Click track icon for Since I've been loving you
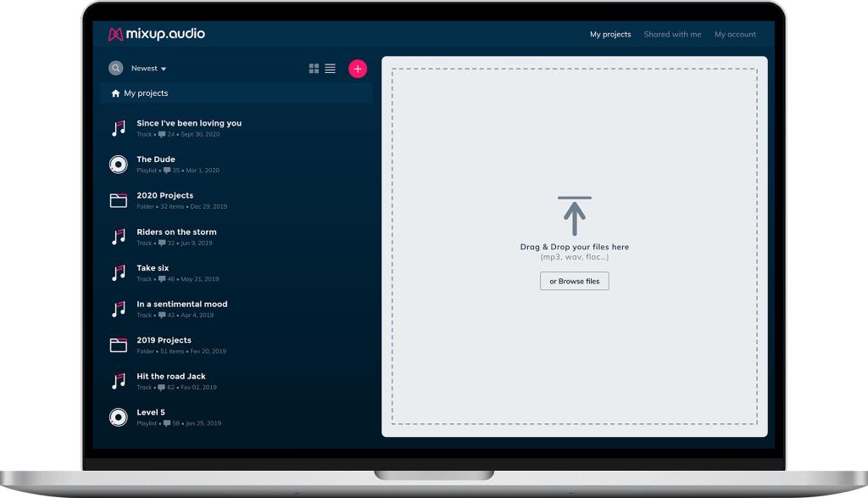Image resolution: width=868 pixels, height=498 pixels. click(x=119, y=128)
